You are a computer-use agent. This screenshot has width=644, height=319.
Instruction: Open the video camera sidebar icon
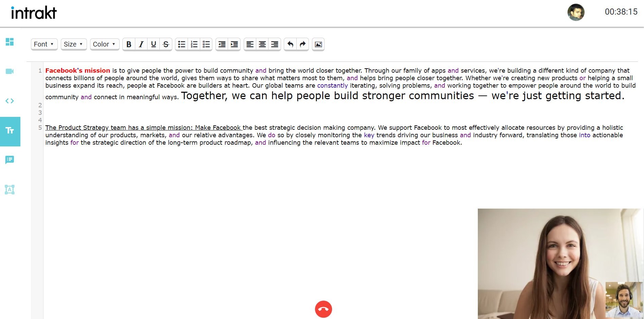tap(10, 71)
